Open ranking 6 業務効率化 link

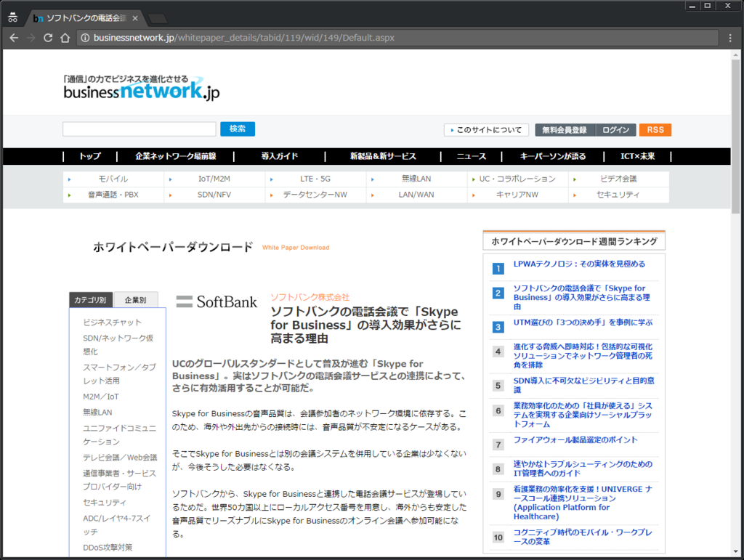click(583, 415)
